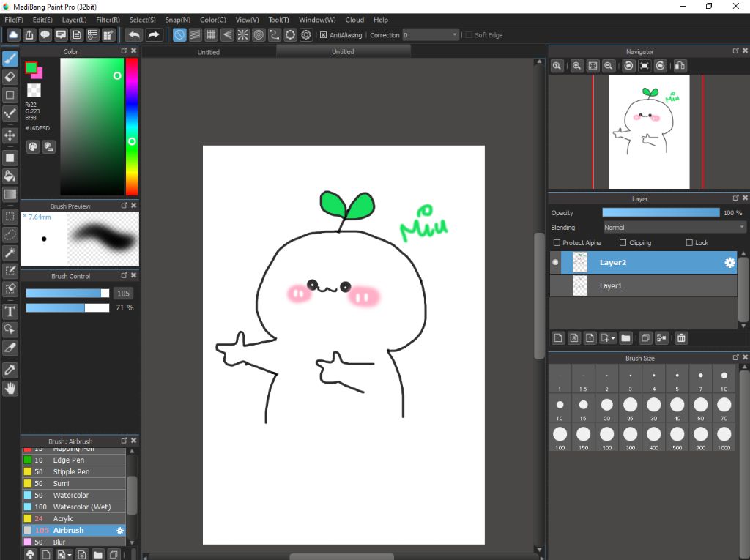Select the Gradient tool

pyautogui.click(x=10, y=194)
